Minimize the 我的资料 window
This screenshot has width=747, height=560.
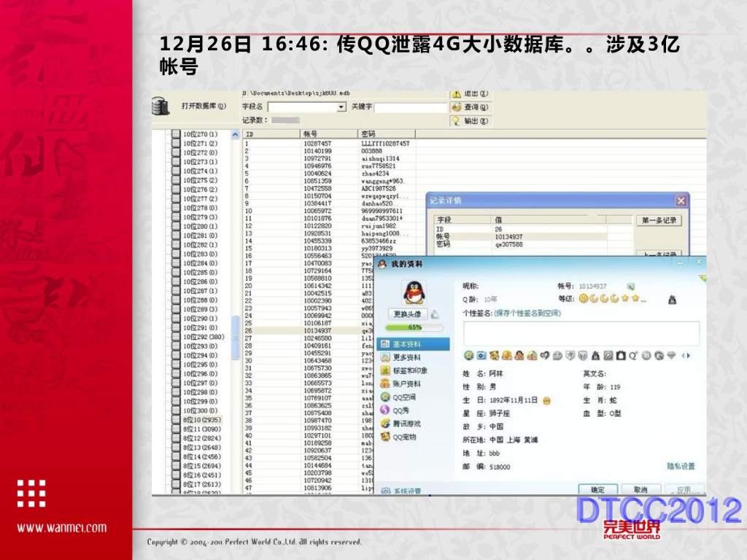coord(681,262)
